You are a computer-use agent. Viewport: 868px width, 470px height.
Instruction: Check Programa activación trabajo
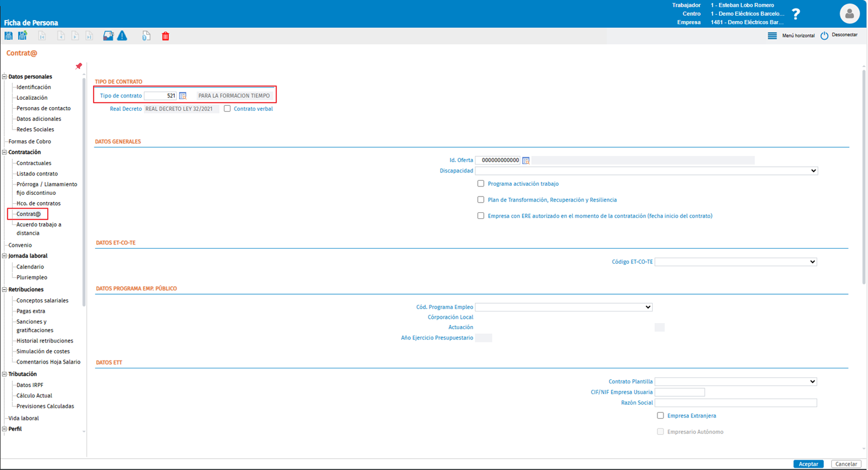point(481,183)
